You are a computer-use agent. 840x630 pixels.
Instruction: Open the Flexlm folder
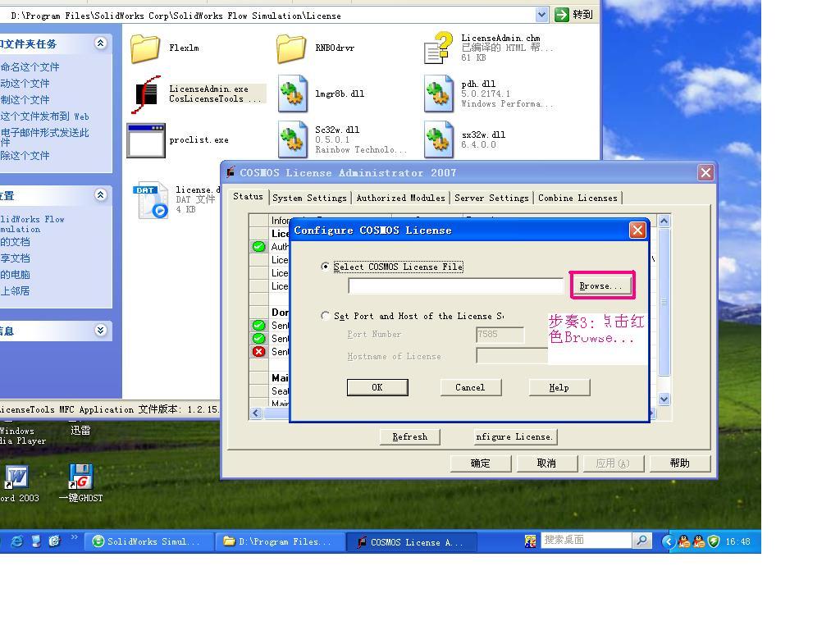point(145,48)
